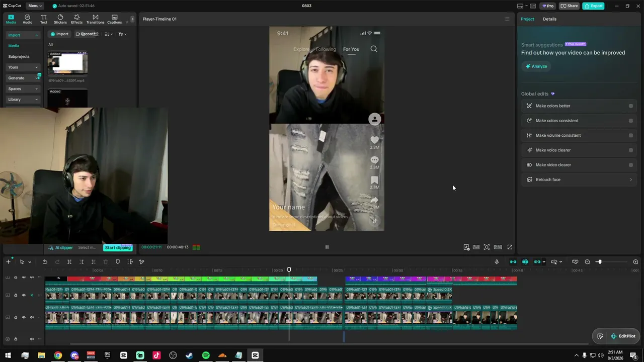The width and height of the screenshot is (644, 362).
Task: Open the Player-Timeline panel hamburger menu
Action: (507, 19)
